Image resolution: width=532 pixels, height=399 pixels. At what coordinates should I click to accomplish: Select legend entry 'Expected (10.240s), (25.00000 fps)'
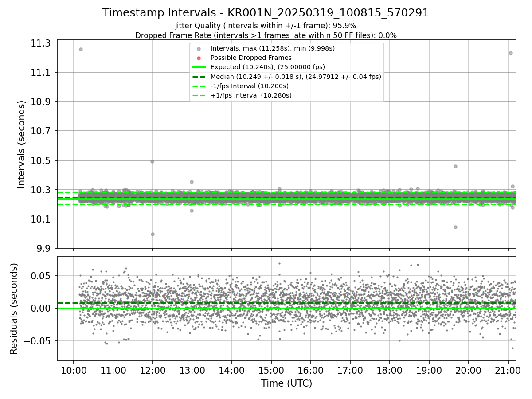(267, 67)
